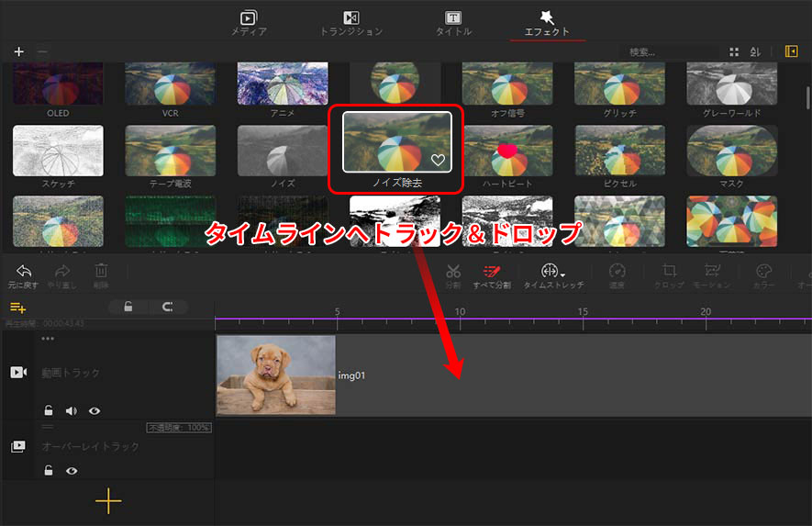Choose the オフ信号 effect thumbnail
The height and width of the screenshot is (526, 812).
[x=507, y=84]
